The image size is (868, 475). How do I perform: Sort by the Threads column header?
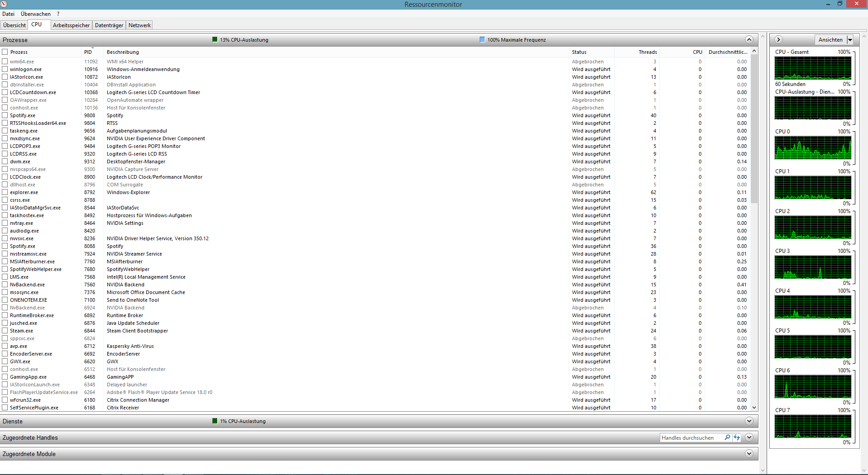637,52
